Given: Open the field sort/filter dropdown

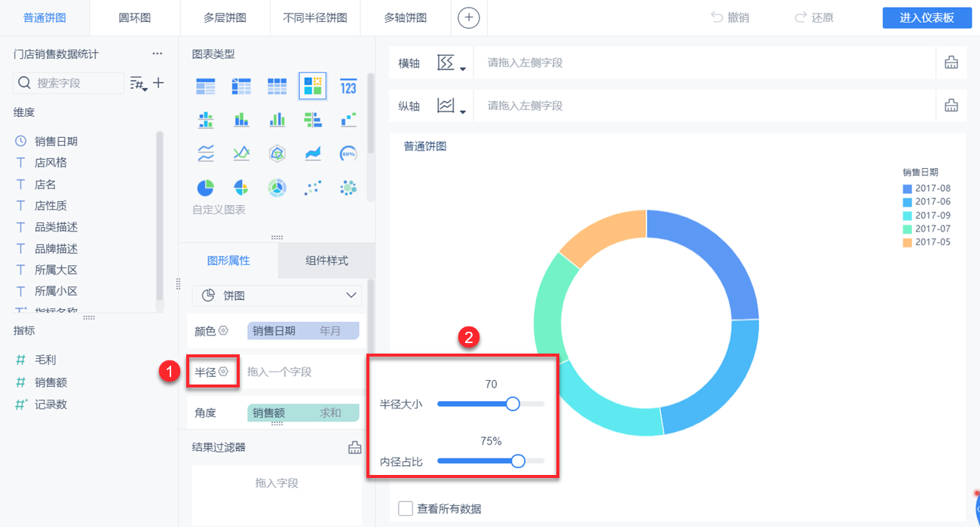Looking at the screenshot, I should [139, 83].
